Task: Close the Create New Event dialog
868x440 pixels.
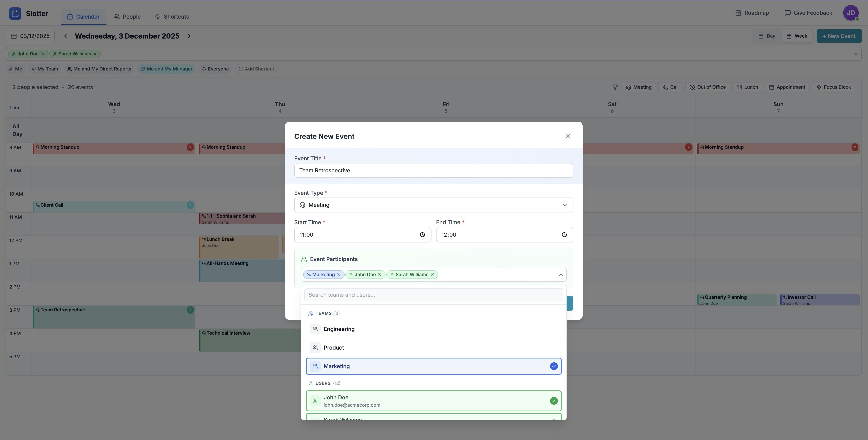Action: 568,136
